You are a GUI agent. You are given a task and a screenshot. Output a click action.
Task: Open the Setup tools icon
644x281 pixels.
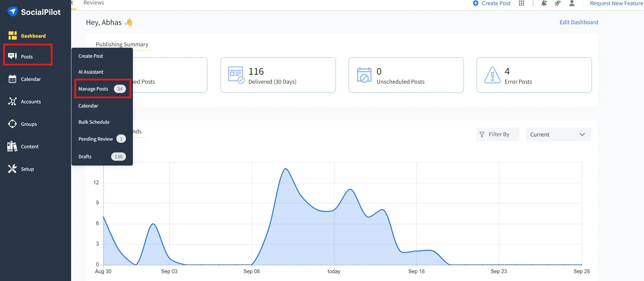point(12,169)
